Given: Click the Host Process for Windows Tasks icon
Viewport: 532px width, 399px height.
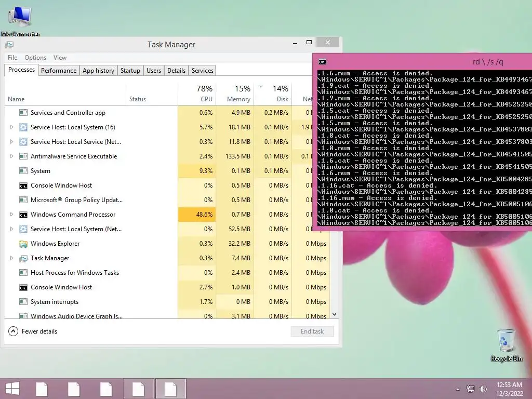Looking at the screenshot, I should (x=23, y=273).
